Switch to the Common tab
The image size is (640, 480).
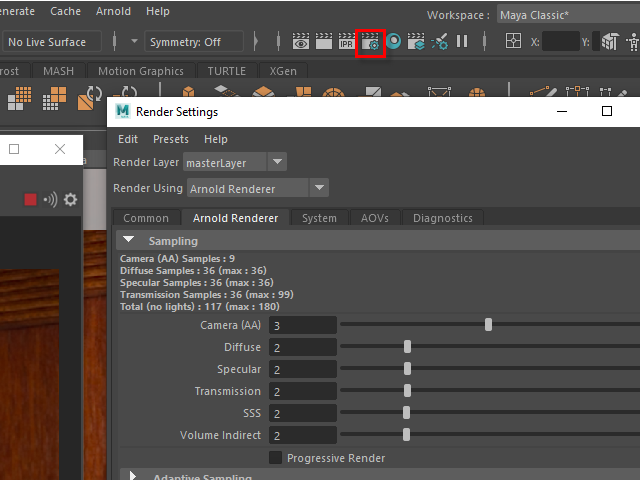146,218
